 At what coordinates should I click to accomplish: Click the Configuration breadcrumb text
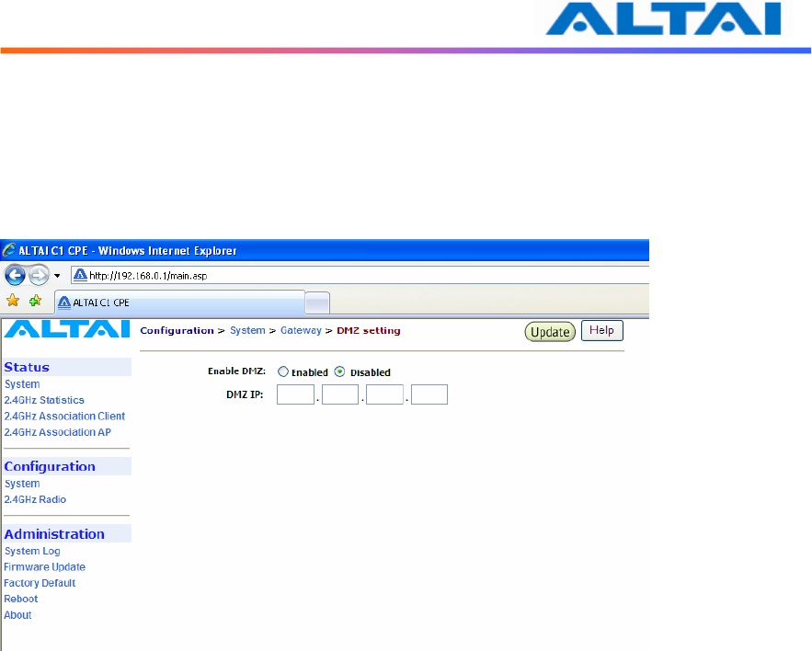pyautogui.click(x=177, y=330)
